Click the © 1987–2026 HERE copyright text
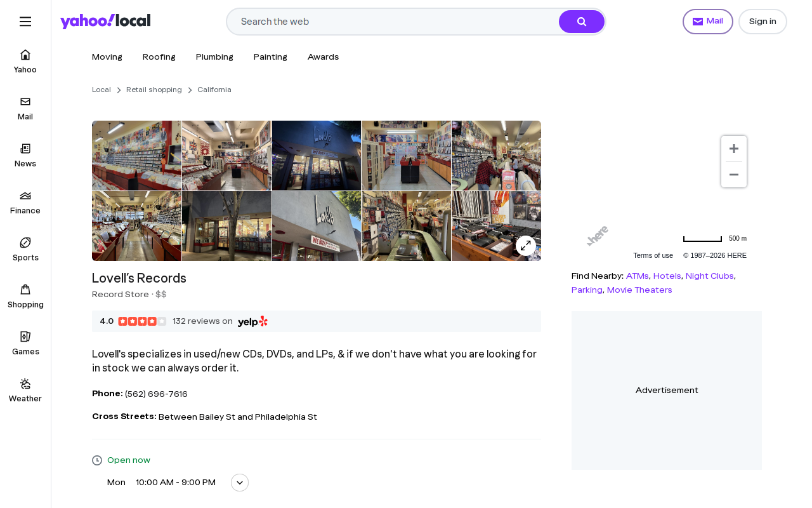Viewport: 812px width, 508px height. [x=715, y=256]
